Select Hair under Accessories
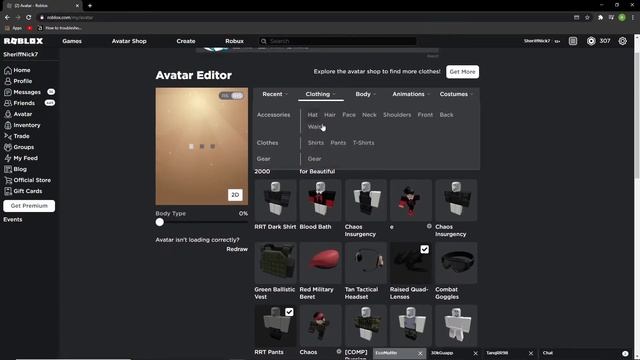640x360 pixels. [330, 115]
